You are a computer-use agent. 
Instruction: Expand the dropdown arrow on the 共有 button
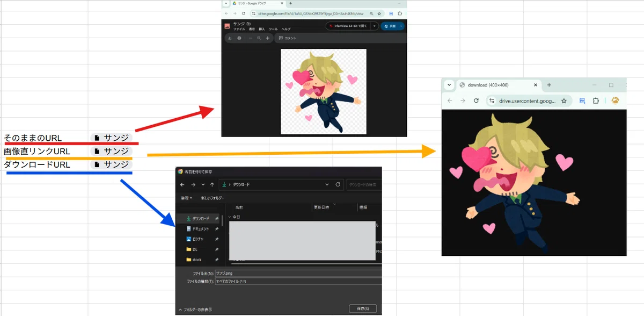pos(401,26)
